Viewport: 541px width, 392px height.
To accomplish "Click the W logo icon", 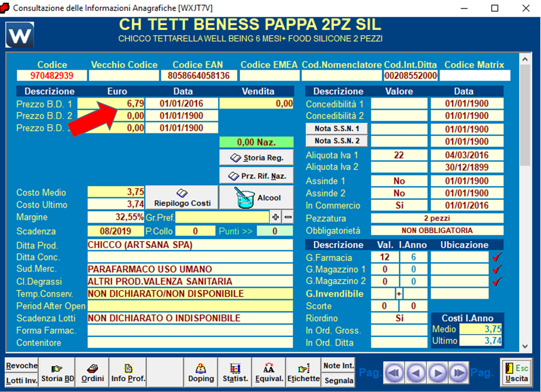I will (20, 34).
